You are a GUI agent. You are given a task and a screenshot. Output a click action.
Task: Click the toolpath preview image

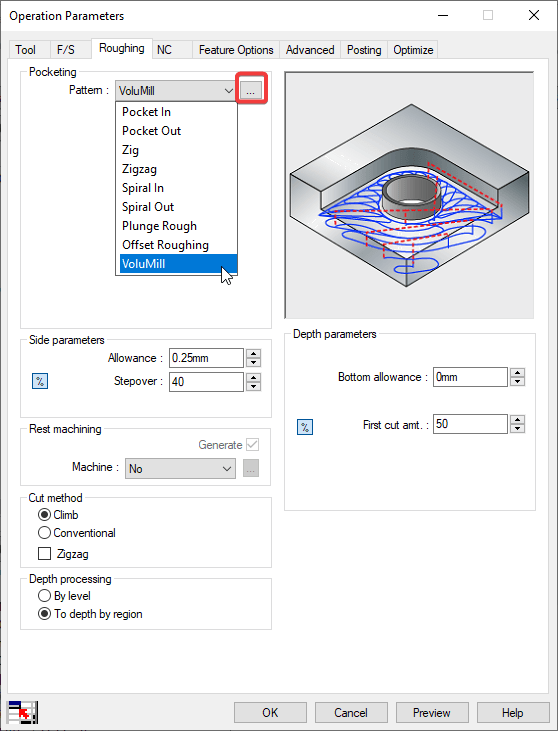click(409, 195)
